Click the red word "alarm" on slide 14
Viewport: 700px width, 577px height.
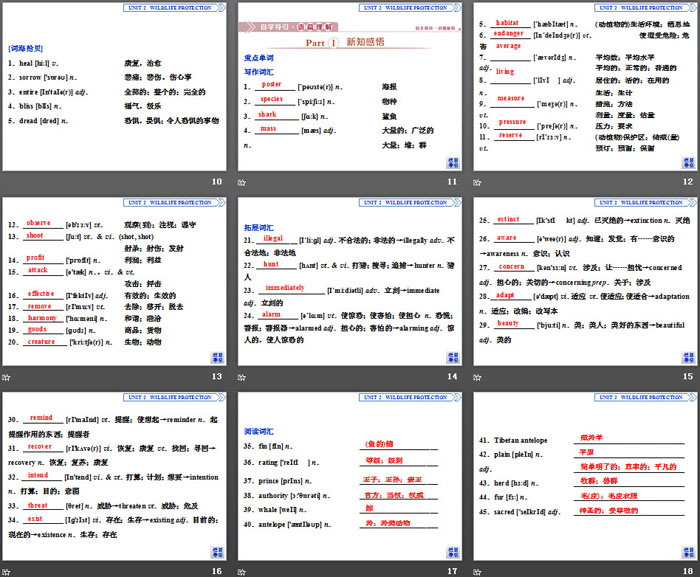click(x=271, y=314)
